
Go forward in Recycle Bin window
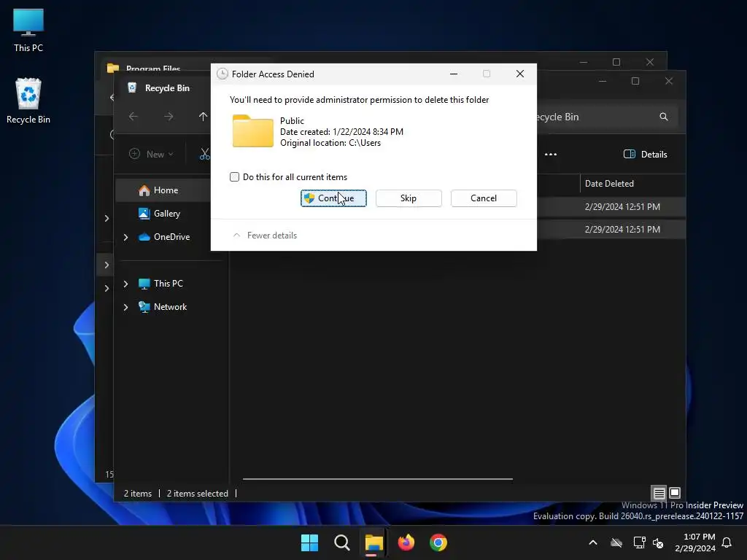[169, 117]
